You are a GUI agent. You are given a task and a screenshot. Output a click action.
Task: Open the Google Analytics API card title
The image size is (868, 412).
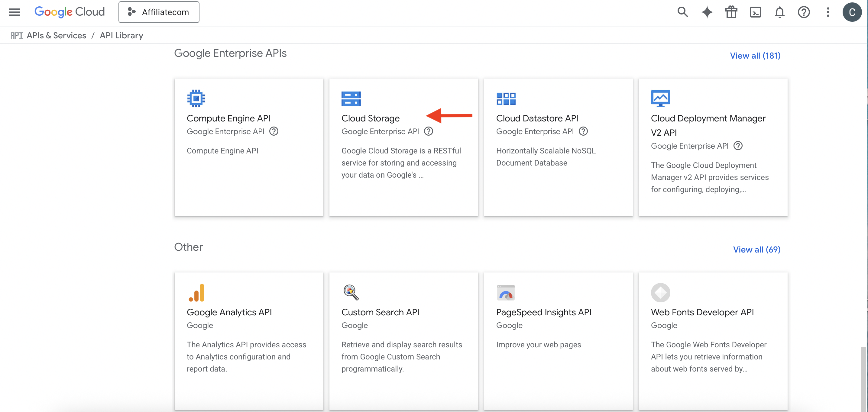click(229, 312)
